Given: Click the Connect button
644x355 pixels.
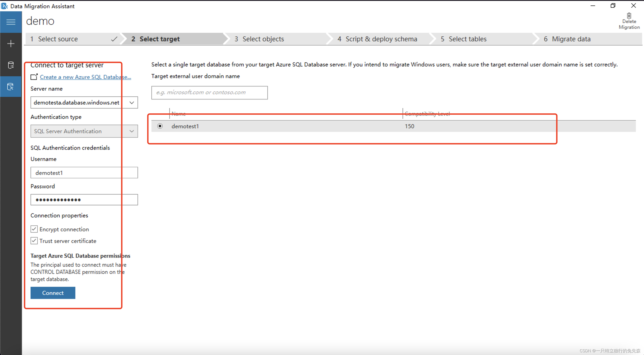Looking at the screenshot, I should [x=53, y=293].
